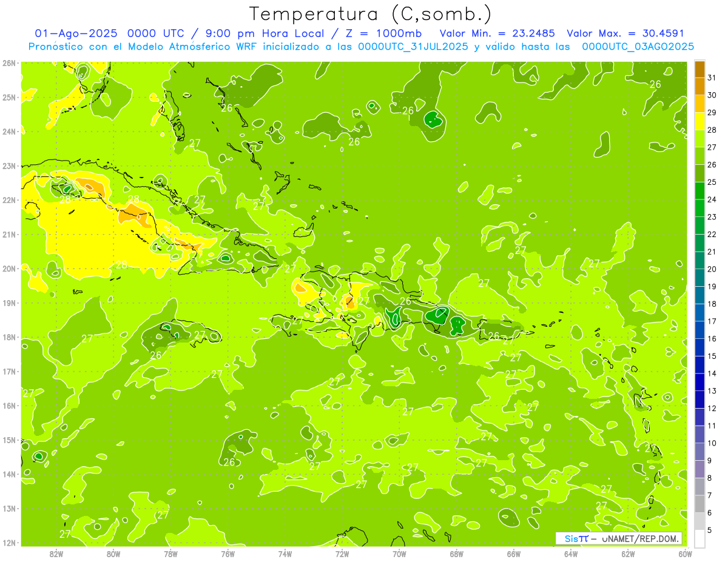The image size is (728, 562).
Task: Click the 66W longitude axis label
Action: tap(514, 553)
